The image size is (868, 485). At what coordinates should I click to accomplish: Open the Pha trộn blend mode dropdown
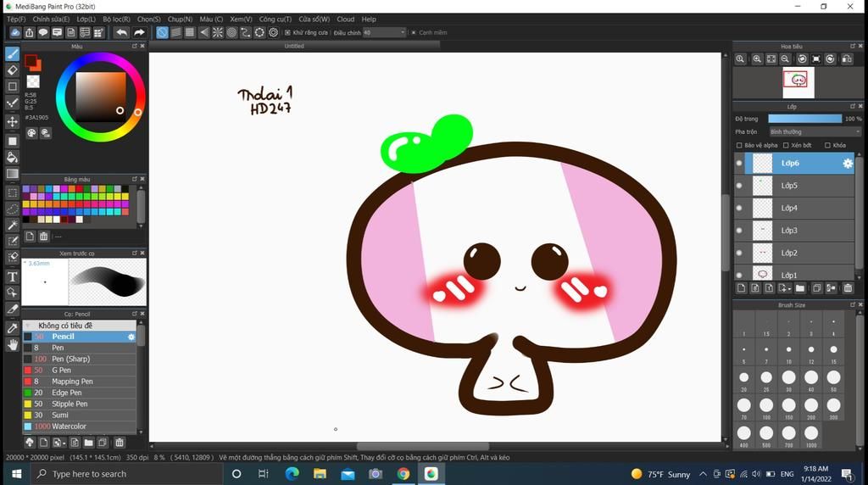(815, 131)
